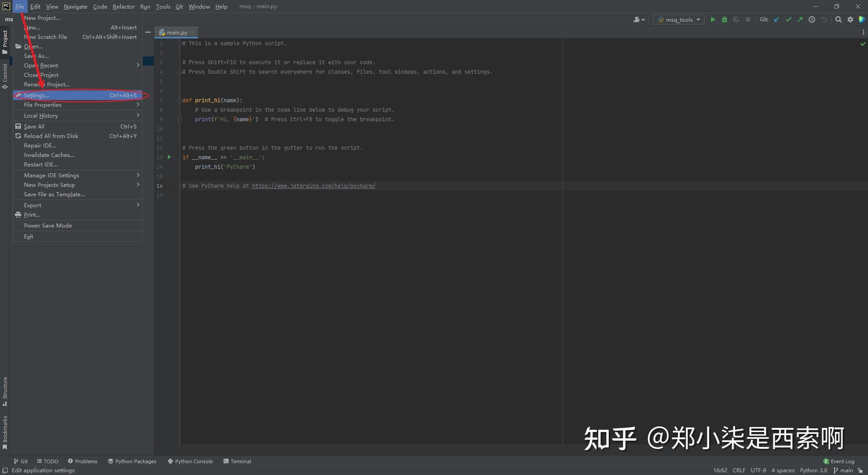868x475 pixels.
Task: Select Settings... in the File menu
Action: [77, 95]
